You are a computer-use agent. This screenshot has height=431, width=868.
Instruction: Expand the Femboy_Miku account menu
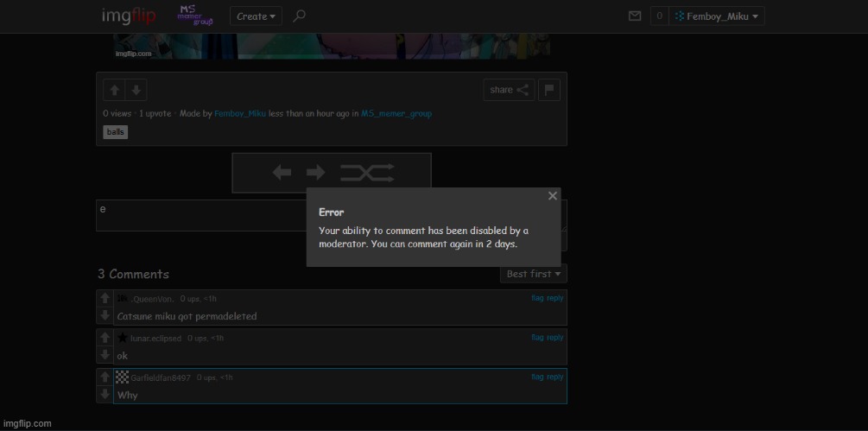717,16
